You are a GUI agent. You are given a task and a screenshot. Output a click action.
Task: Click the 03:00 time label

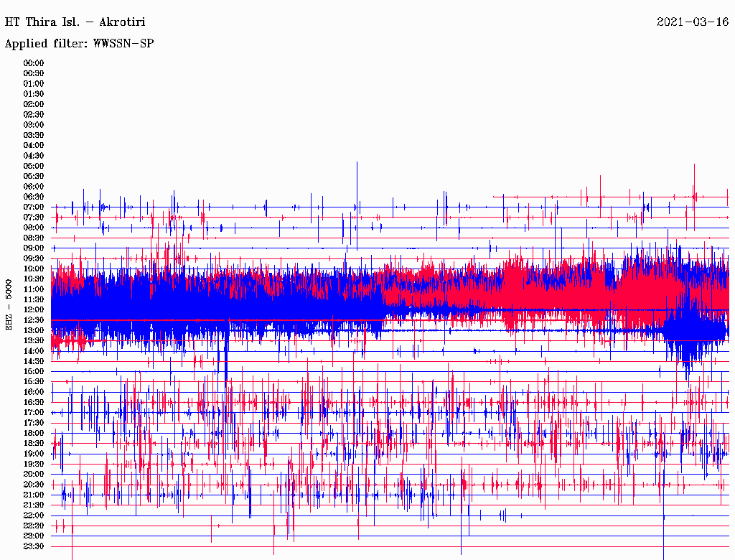[x=34, y=125]
